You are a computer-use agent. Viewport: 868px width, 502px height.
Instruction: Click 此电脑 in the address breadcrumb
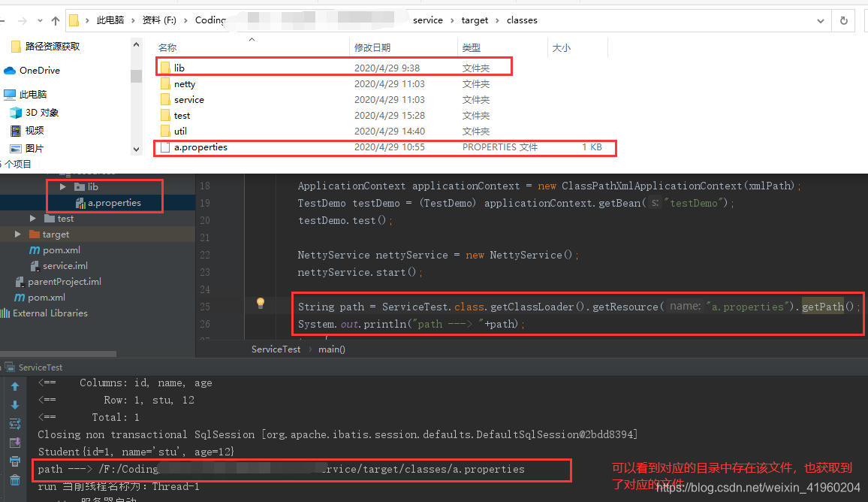click(110, 20)
